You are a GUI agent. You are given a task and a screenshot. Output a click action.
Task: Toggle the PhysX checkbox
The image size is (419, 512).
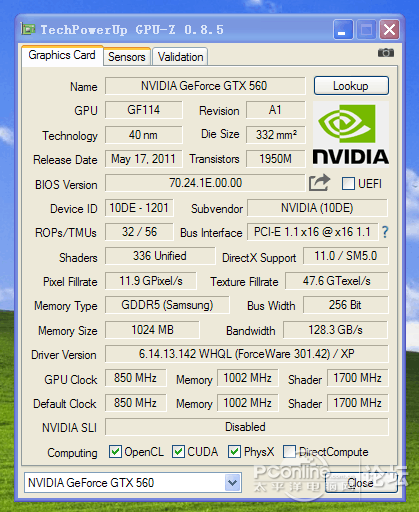pyautogui.click(x=234, y=452)
